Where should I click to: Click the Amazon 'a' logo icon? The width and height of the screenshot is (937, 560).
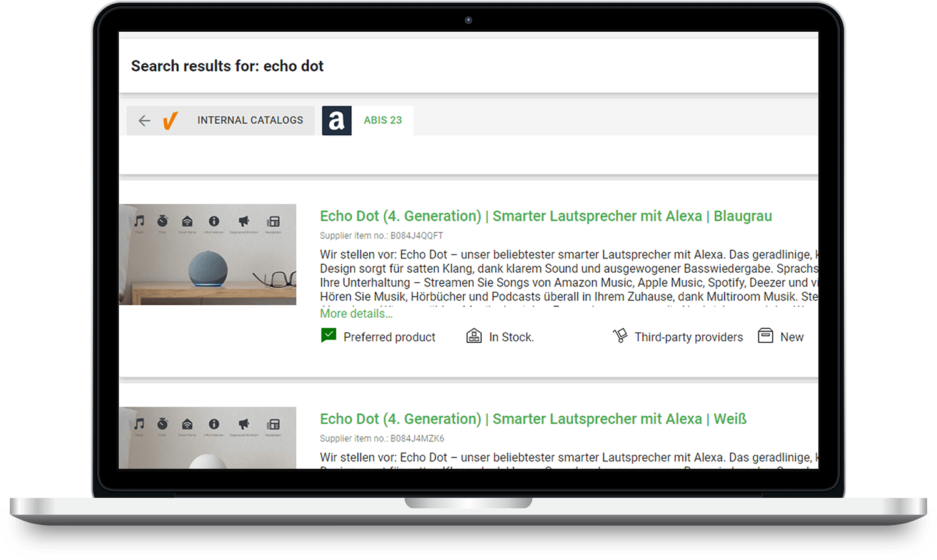pos(337,120)
